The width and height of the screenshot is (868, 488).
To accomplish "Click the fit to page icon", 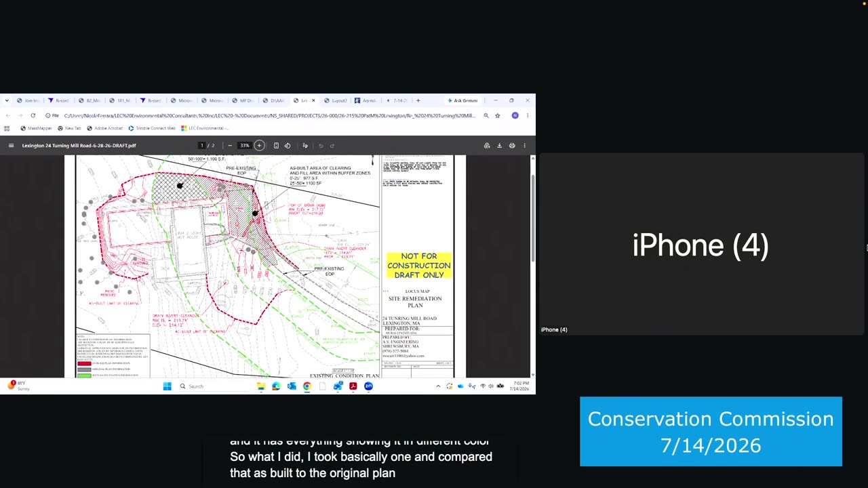I will 276,145.
